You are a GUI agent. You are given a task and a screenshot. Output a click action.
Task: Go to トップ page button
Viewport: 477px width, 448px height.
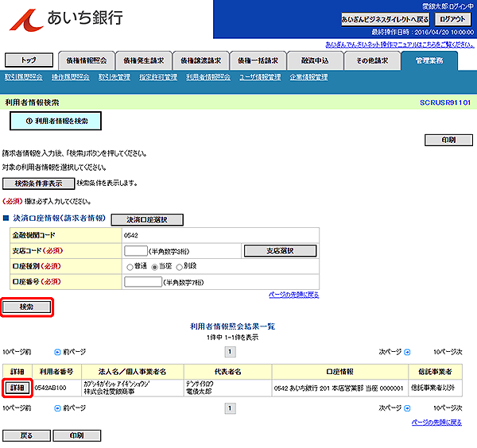(29, 60)
